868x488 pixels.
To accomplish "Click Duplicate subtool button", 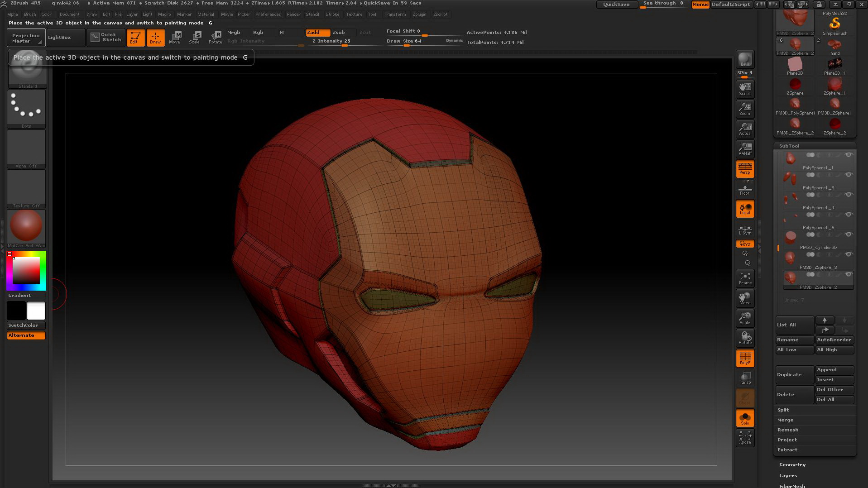I will pos(795,375).
